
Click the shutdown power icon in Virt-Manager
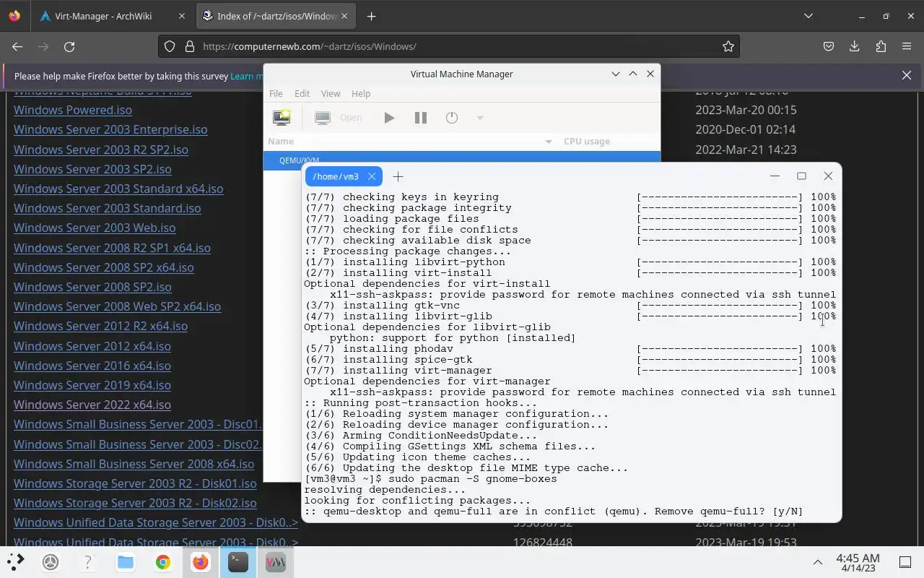(x=452, y=118)
